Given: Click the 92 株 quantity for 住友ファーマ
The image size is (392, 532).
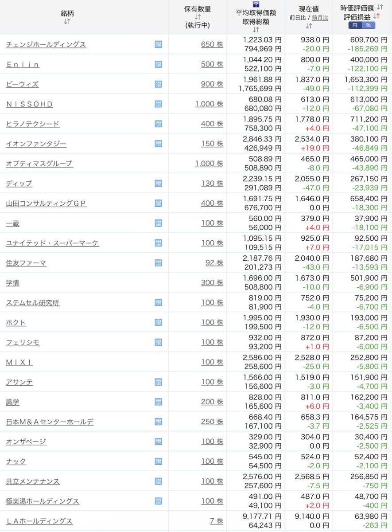Looking at the screenshot, I should click(214, 263).
